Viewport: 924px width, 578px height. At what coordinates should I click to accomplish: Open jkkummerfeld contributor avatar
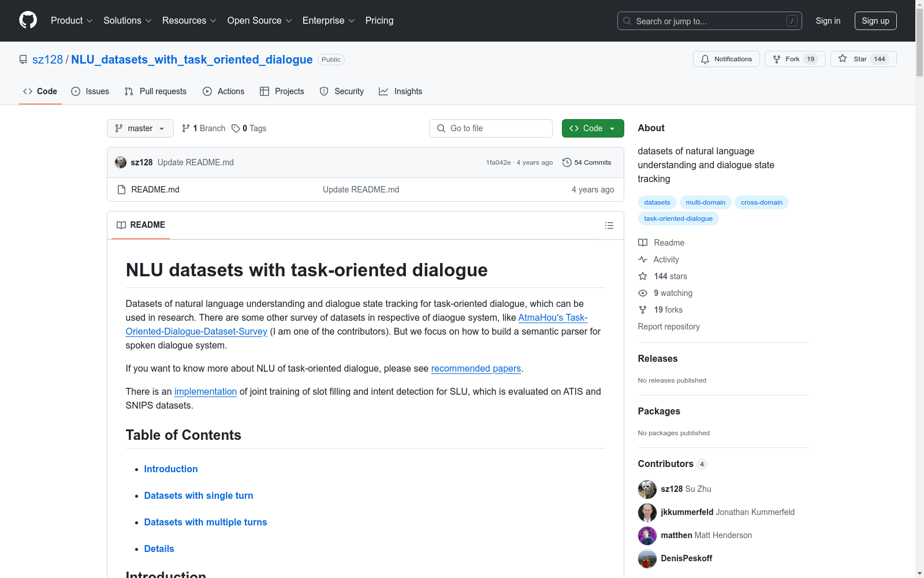click(647, 513)
